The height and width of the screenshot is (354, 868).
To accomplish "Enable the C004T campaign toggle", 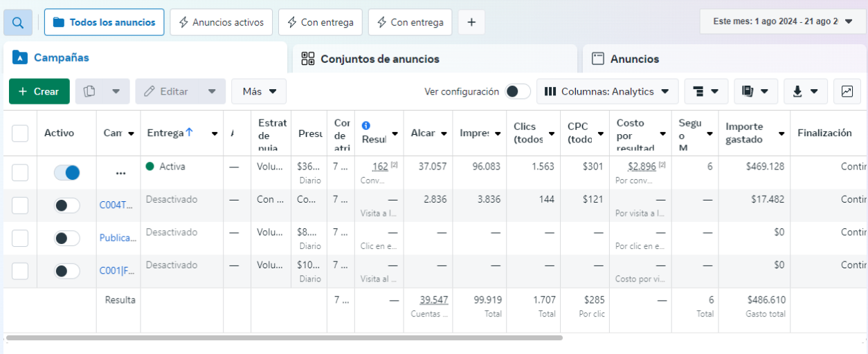I will click(x=67, y=205).
